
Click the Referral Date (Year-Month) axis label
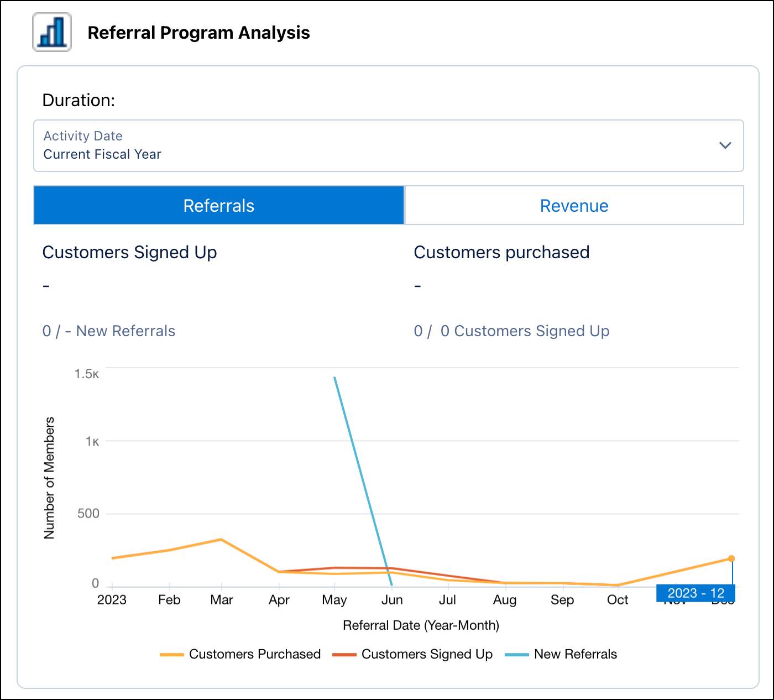[x=422, y=625]
